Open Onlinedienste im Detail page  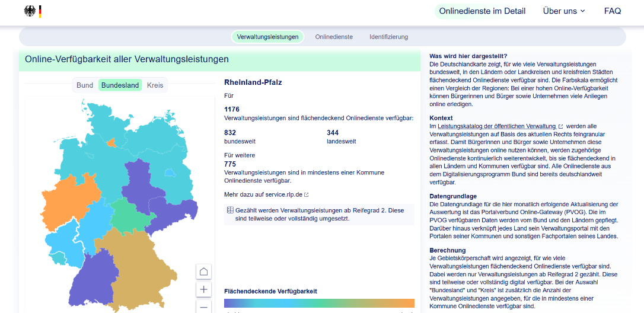tap(482, 11)
